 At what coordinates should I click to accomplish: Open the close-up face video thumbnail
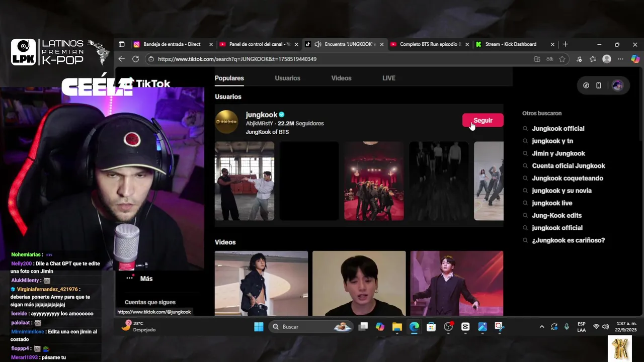point(359,283)
